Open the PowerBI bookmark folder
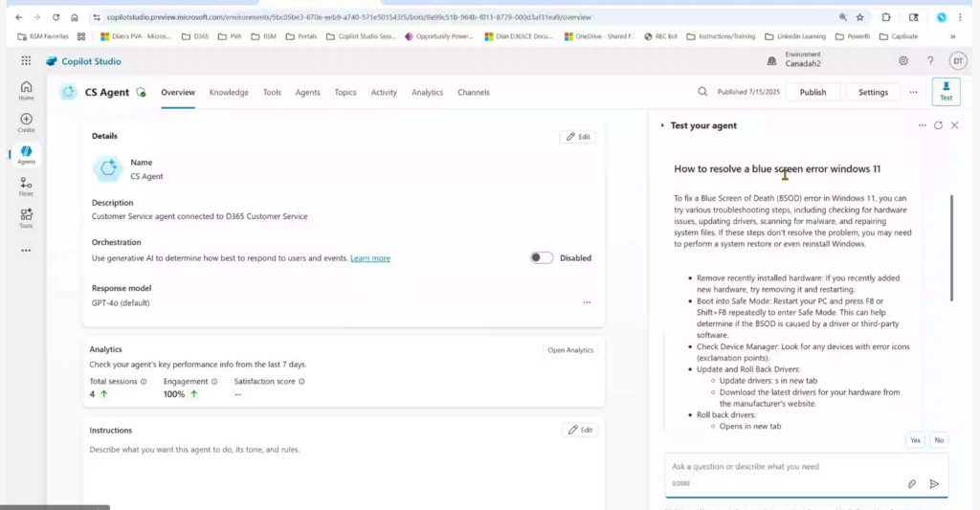Viewport: 980px width, 510px height. tap(853, 36)
